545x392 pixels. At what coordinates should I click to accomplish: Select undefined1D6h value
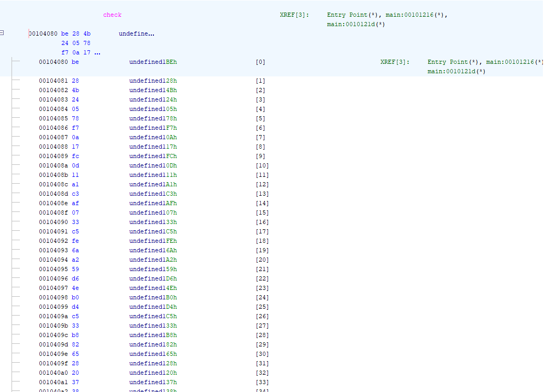[x=153, y=278]
